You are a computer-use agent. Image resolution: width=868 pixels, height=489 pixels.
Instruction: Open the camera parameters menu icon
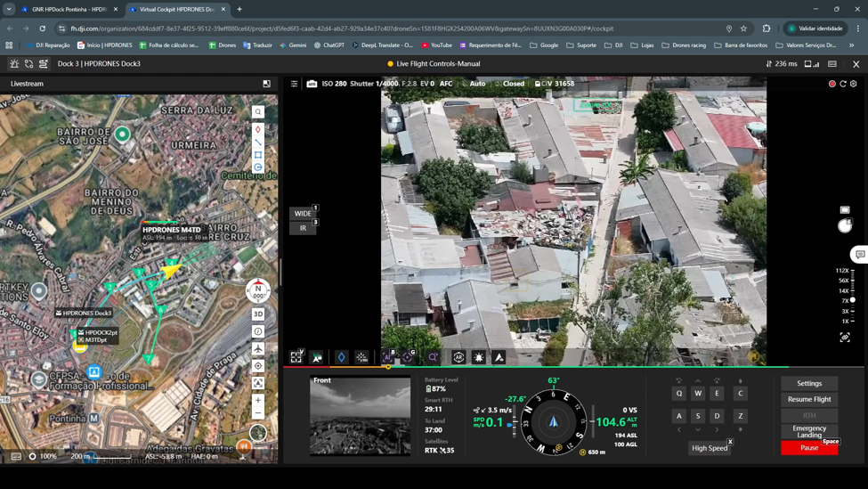pyautogui.click(x=295, y=84)
